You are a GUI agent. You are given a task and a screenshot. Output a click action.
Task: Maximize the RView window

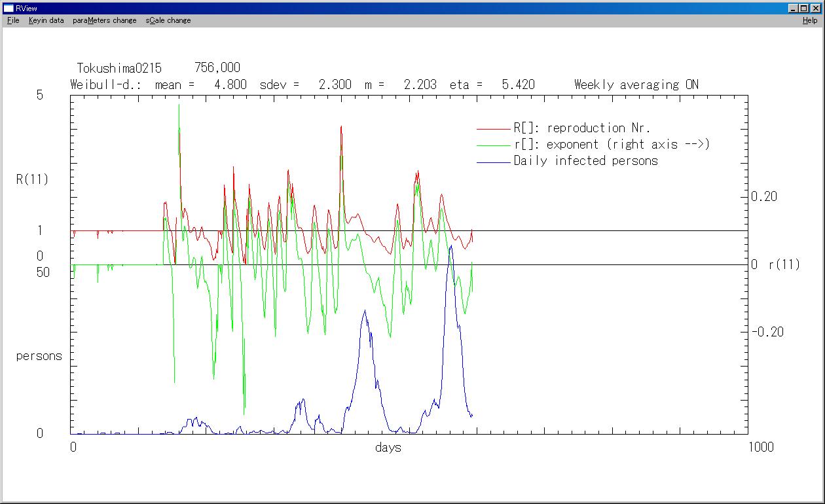pos(804,9)
